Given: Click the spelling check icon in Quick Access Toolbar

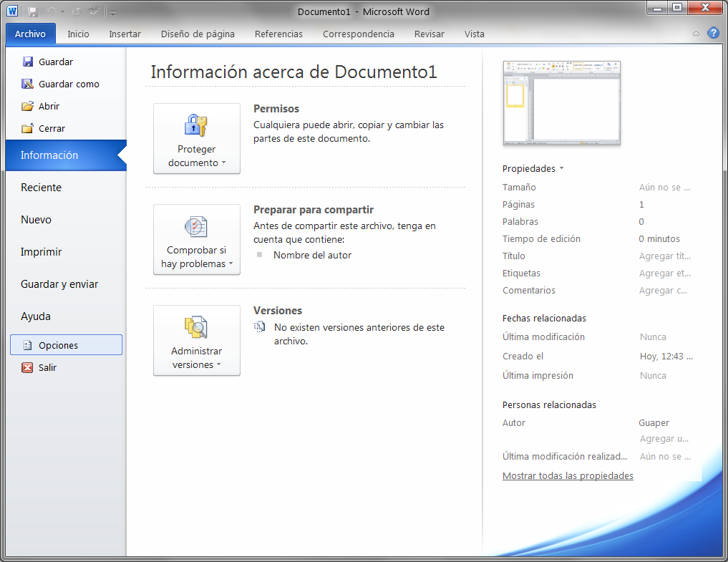Looking at the screenshot, I should click(94, 11).
